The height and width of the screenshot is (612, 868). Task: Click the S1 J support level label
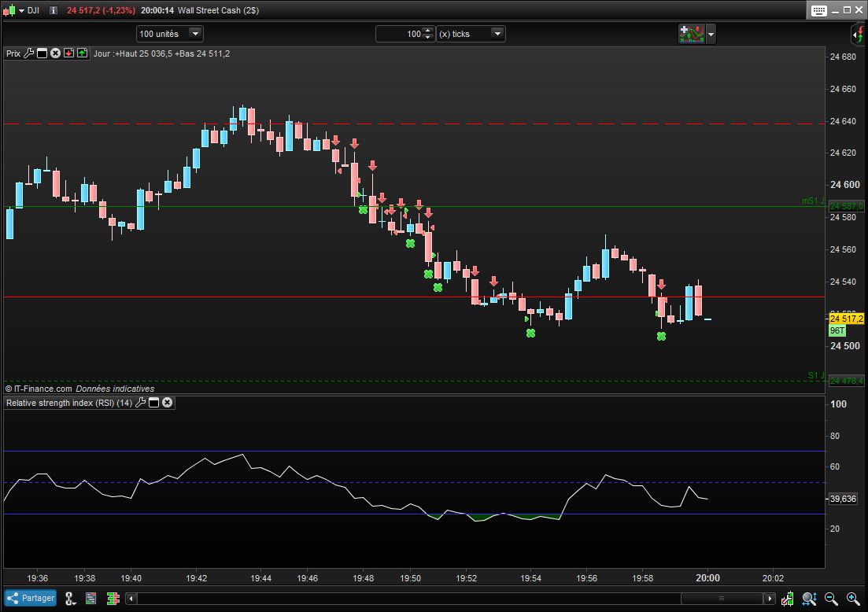[x=816, y=375]
